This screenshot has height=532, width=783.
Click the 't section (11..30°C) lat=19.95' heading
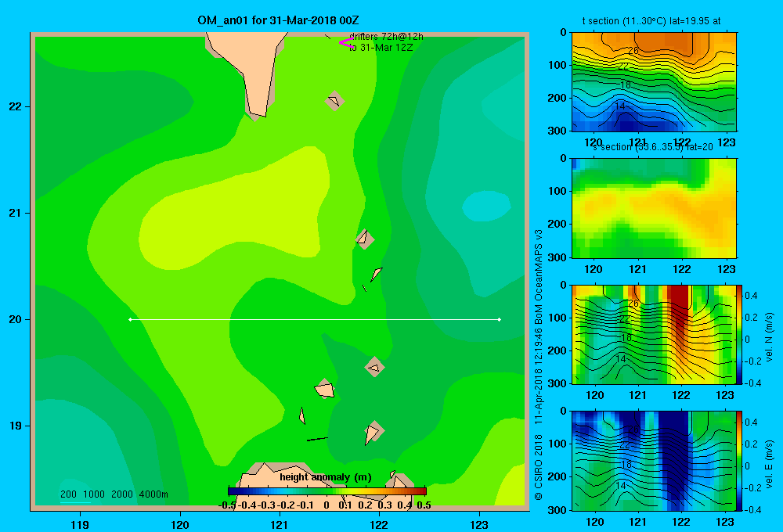(x=651, y=21)
